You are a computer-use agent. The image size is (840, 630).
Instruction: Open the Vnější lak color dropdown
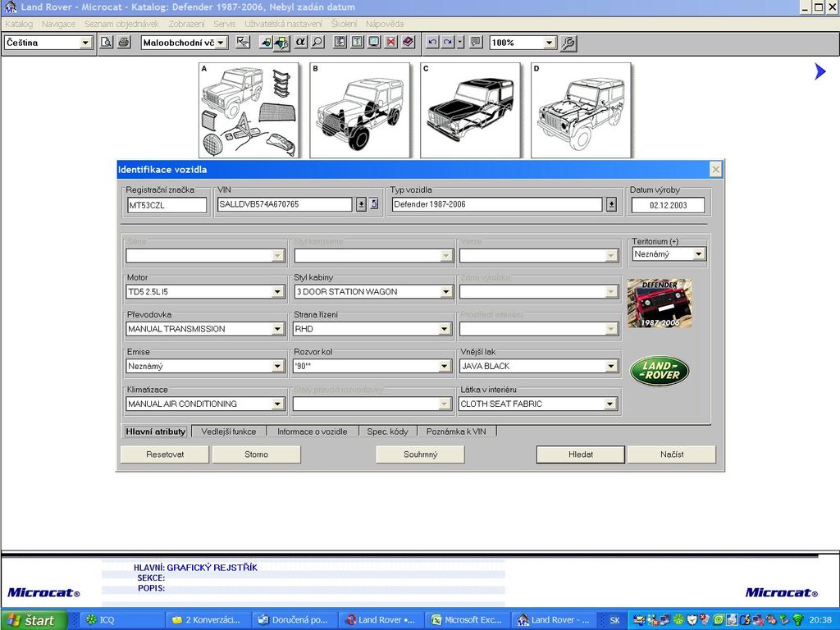610,367
